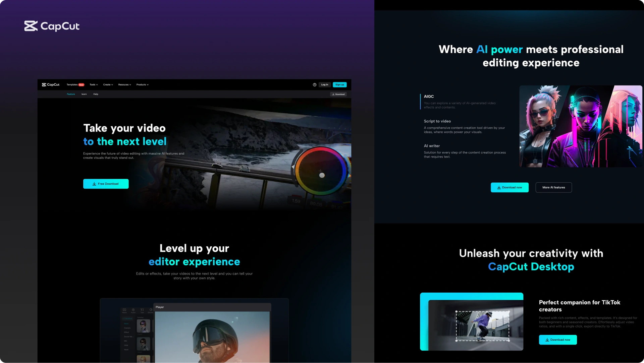Select the Media icon in the editor preview

(x=124, y=310)
